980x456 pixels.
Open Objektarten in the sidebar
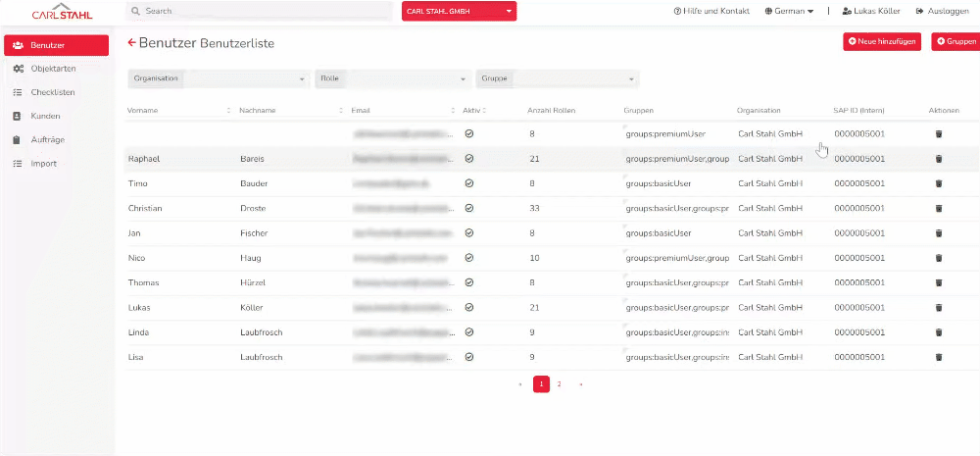click(x=53, y=69)
